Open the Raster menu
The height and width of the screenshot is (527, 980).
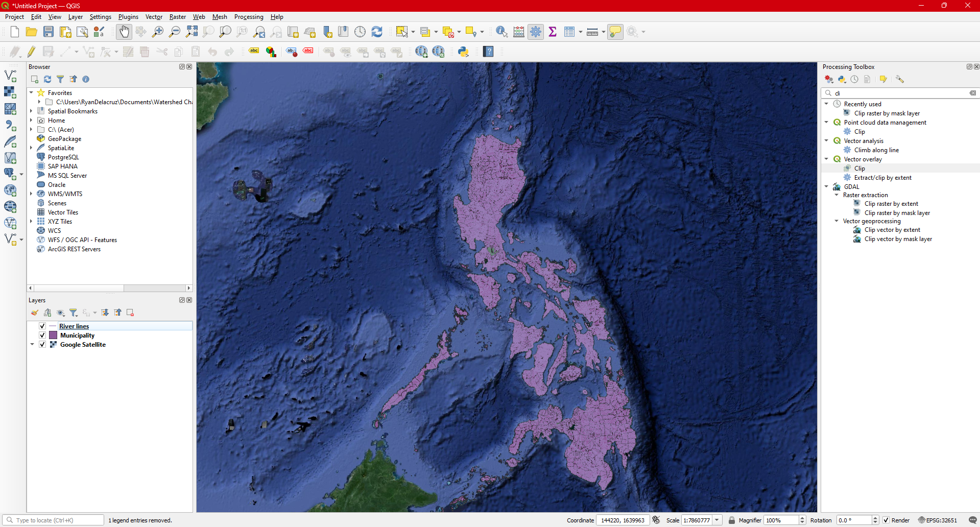point(177,17)
